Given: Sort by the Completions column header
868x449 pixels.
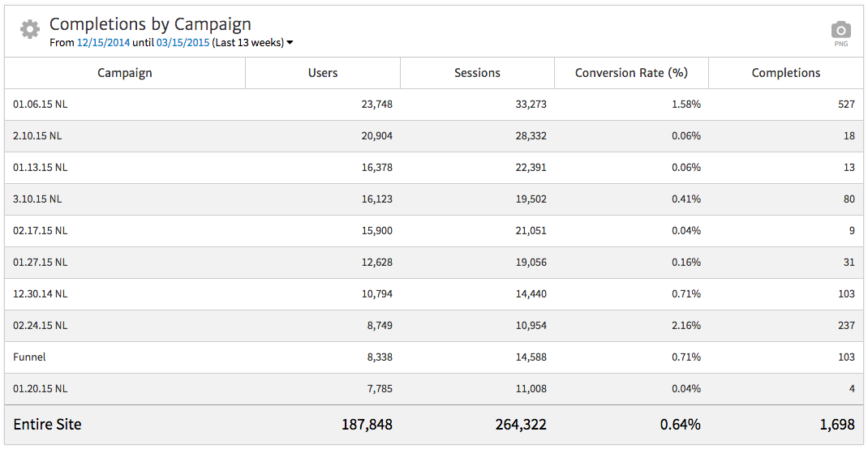Looking at the screenshot, I should (785, 73).
